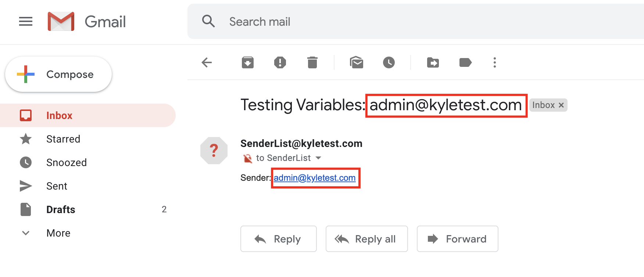Open the Sent folder
This screenshot has height=277, width=644.
click(57, 186)
